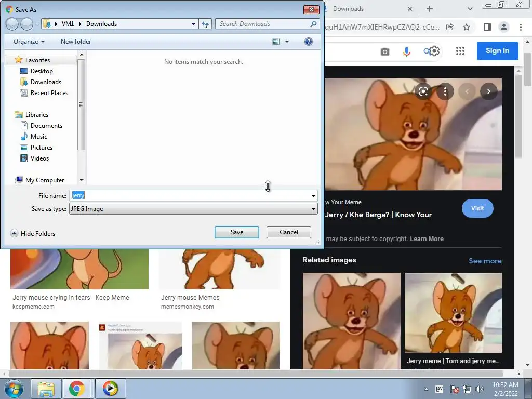The width and height of the screenshot is (532, 399).
Task: Select My Computer in the navigation pane
Action: tap(45, 180)
